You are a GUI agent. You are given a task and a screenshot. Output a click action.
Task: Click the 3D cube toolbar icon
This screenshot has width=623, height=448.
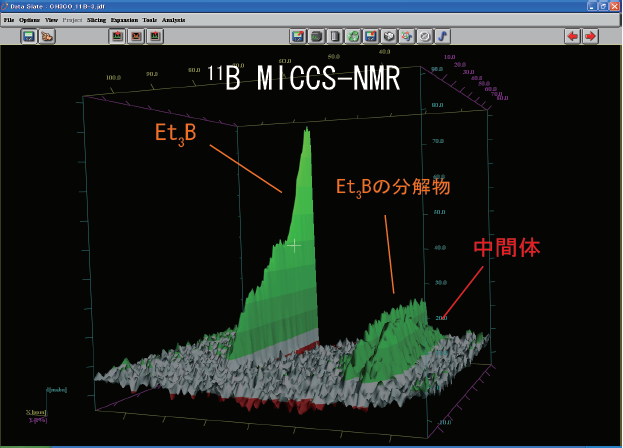(x=388, y=36)
